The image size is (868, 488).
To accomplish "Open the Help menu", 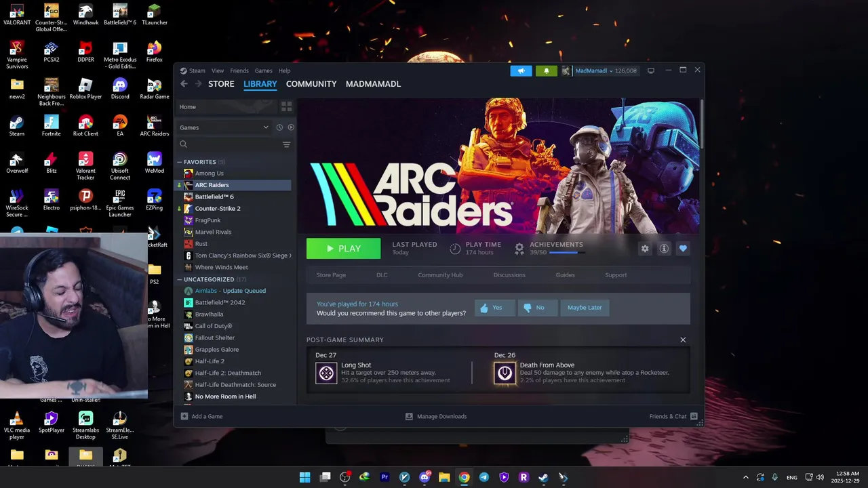I will [285, 70].
